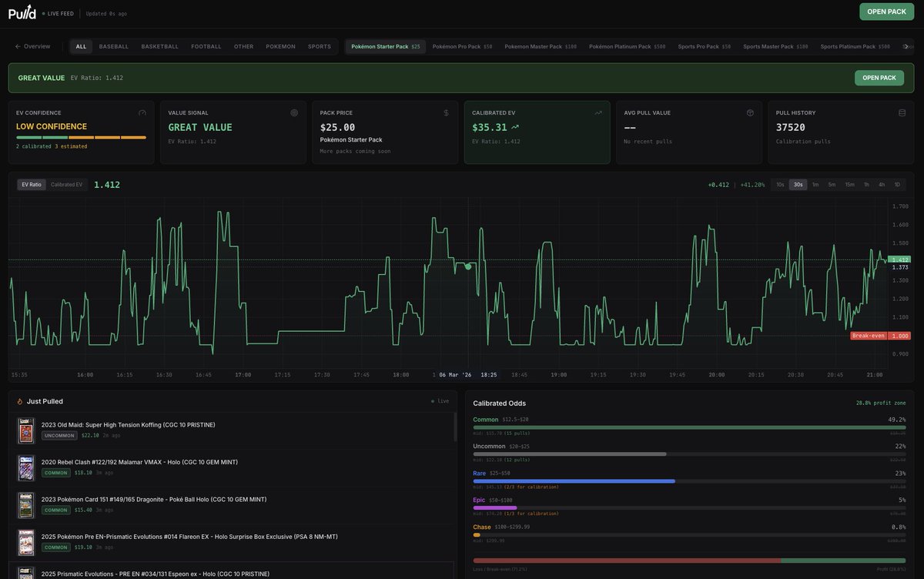
Task: Click the Uncommon odds progress bar
Action: click(689, 454)
